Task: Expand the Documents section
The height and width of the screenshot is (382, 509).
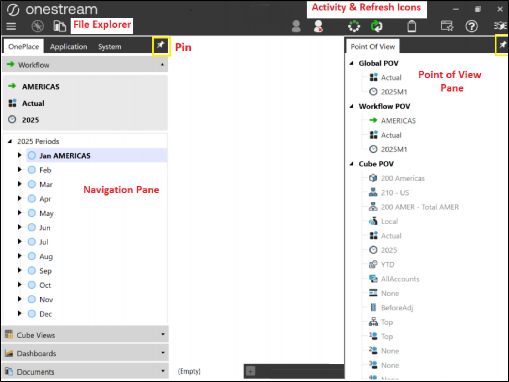Action: click(85, 371)
